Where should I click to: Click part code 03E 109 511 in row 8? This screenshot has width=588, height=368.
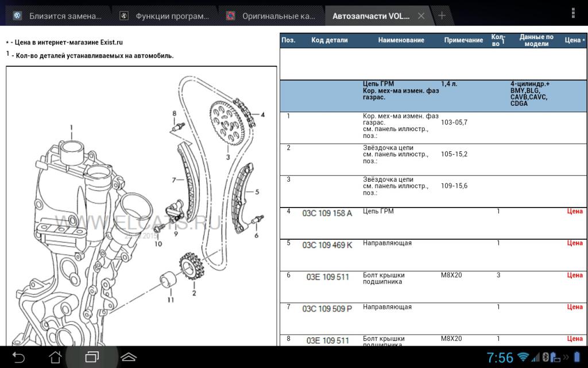(328, 340)
